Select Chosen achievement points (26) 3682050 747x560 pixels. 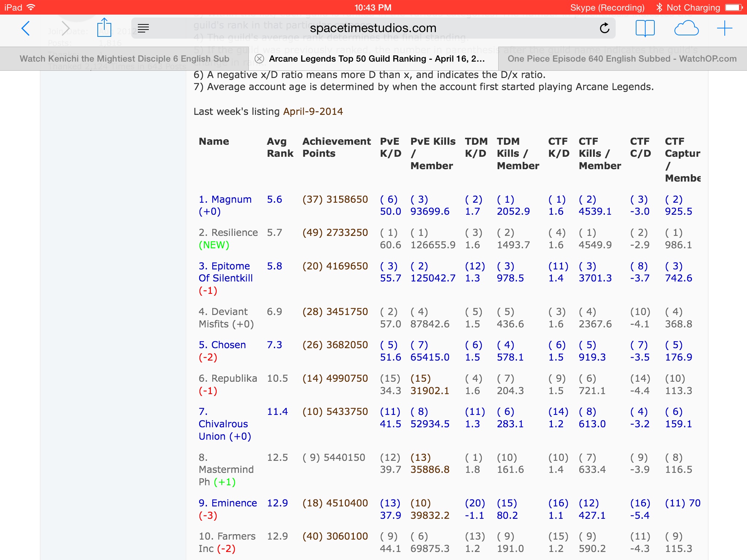335,345
